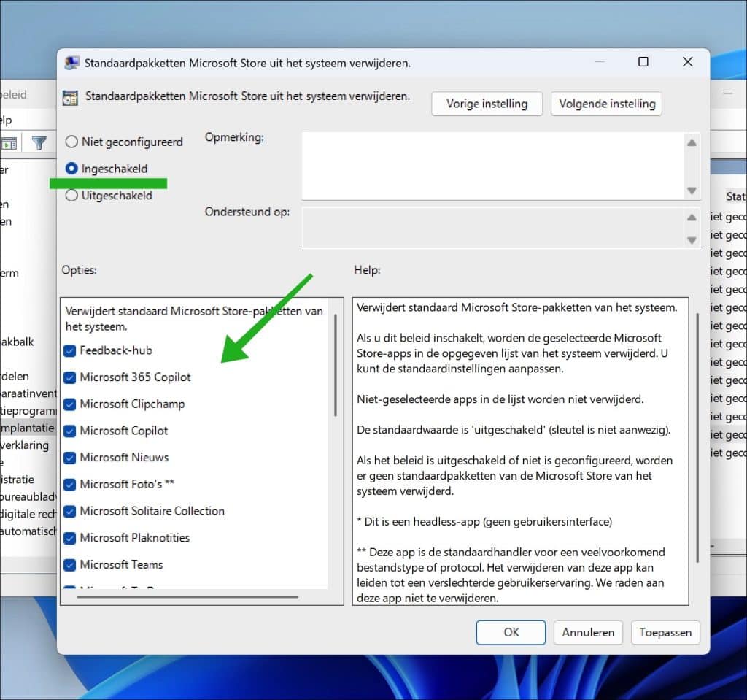Image resolution: width=747 pixels, height=700 pixels.
Task: Click the Help panel vertical scrollbar
Action: coord(697,438)
